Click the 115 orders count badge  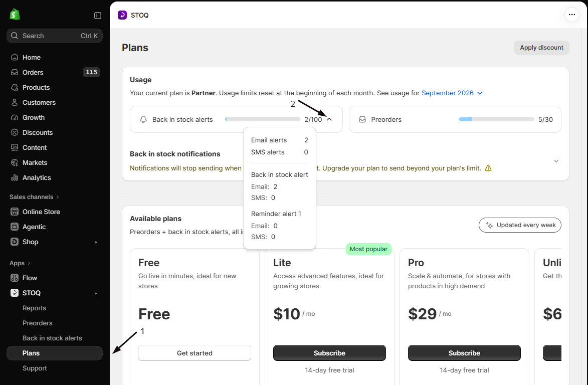[x=91, y=72]
